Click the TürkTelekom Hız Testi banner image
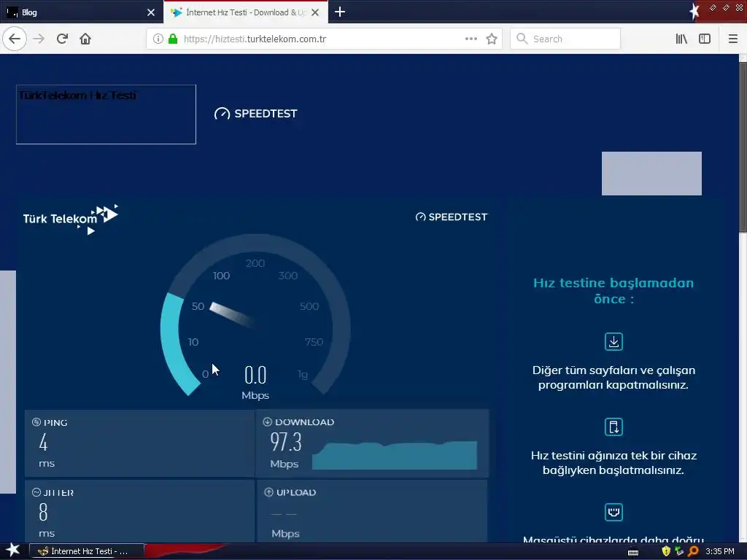This screenshot has width=747, height=560. pos(106,114)
